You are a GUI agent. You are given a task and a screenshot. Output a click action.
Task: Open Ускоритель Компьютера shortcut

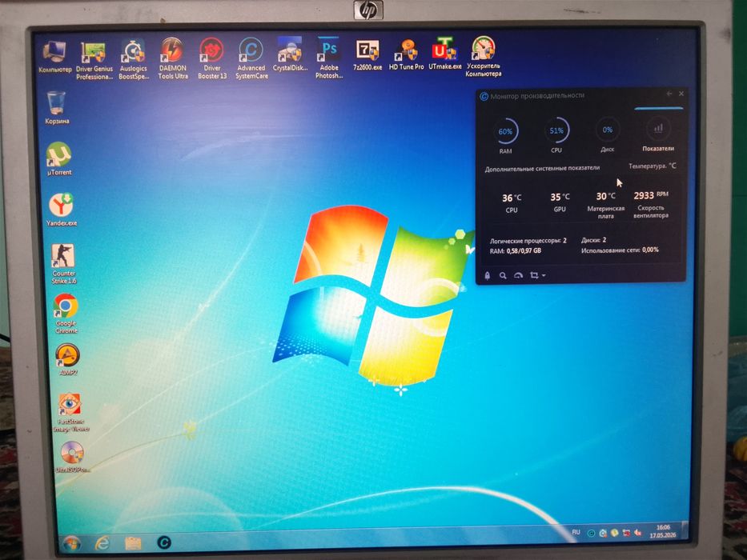(x=483, y=57)
